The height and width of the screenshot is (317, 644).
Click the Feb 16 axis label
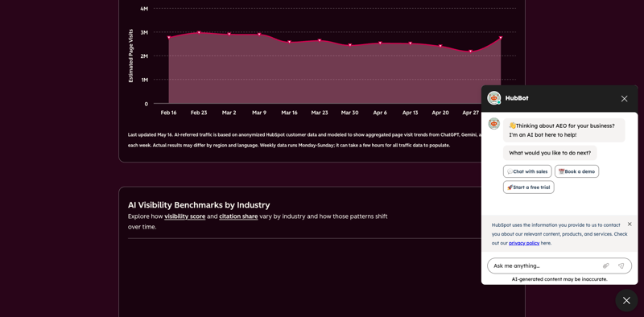169,113
